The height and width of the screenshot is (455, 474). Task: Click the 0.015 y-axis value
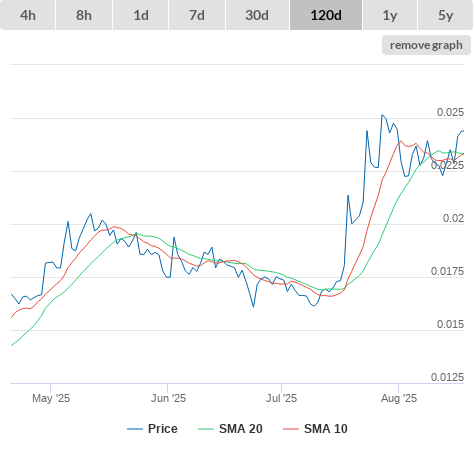coord(450,324)
